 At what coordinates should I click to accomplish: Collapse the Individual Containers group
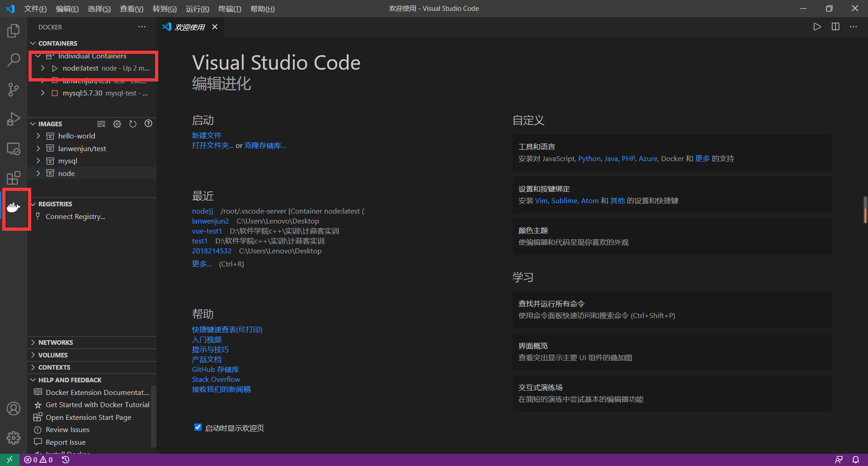point(38,56)
